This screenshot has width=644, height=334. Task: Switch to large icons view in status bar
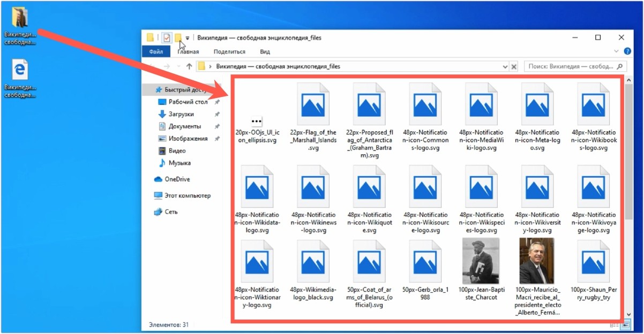coord(626,325)
